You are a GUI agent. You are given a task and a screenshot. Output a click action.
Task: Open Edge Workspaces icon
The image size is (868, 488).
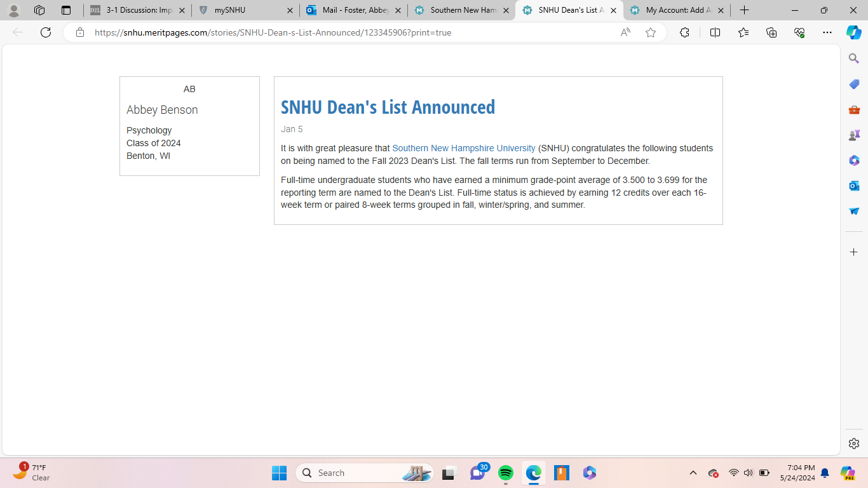click(39, 10)
